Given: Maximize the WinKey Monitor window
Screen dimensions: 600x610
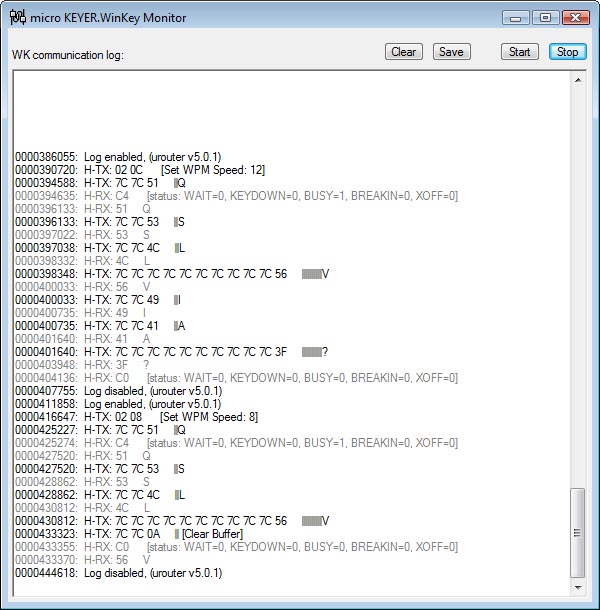Looking at the screenshot, I should tap(546, 18).
